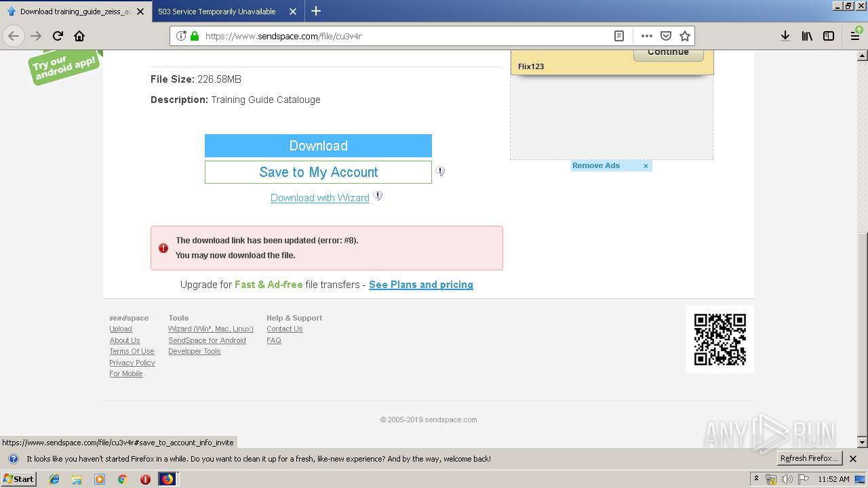868x488 pixels.
Task: Open the Firefox home page icon
Action: pos(79,36)
